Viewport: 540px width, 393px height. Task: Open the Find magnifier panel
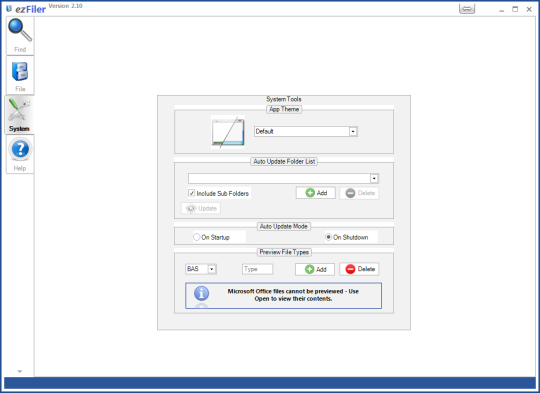click(x=20, y=36)
